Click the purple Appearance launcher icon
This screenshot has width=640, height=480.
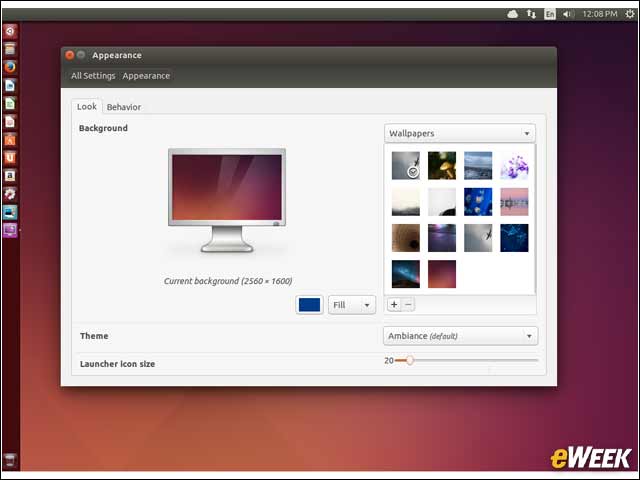(10, 230)
